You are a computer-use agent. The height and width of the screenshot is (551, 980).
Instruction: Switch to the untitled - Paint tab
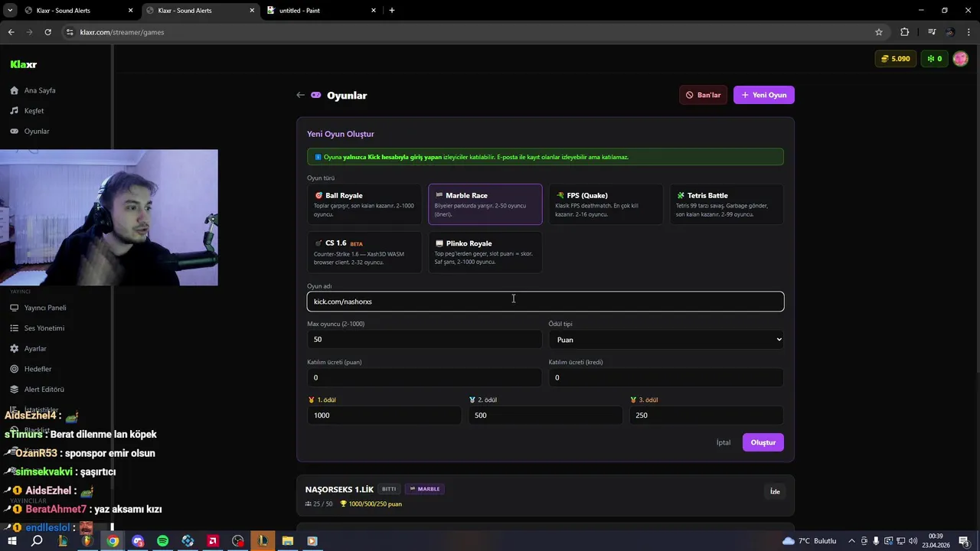320,11
